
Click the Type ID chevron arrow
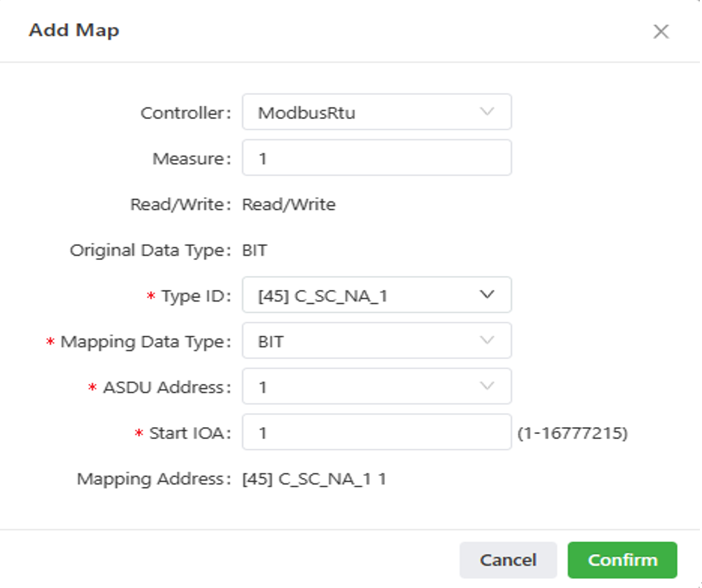tap(487, 295)
